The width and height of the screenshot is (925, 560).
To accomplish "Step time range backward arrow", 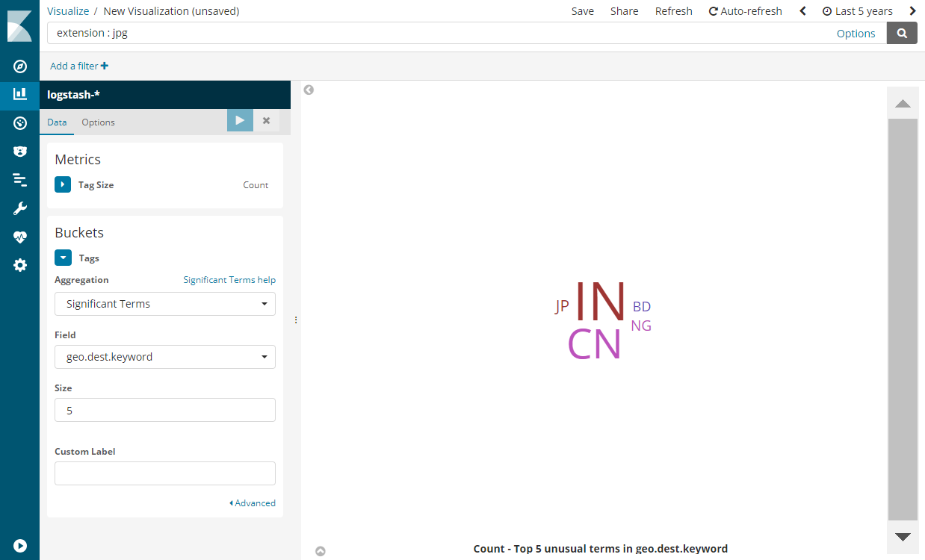I will point(803,11).
